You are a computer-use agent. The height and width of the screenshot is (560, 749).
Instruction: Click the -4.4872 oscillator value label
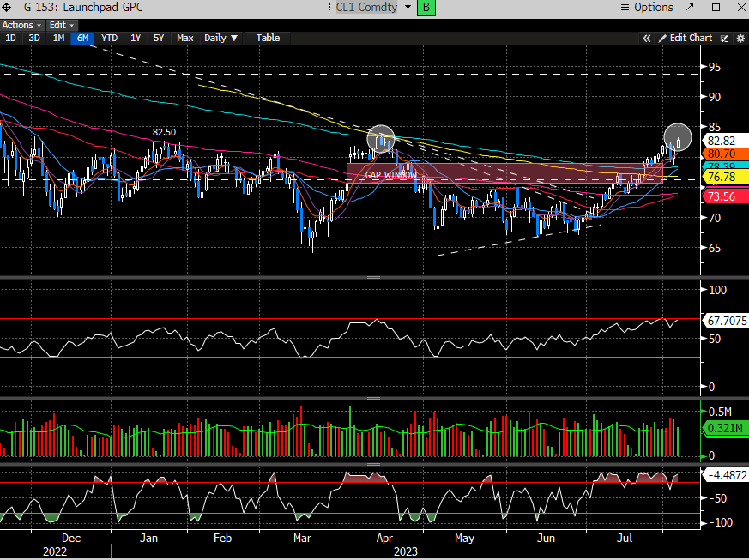coord(725,475)
